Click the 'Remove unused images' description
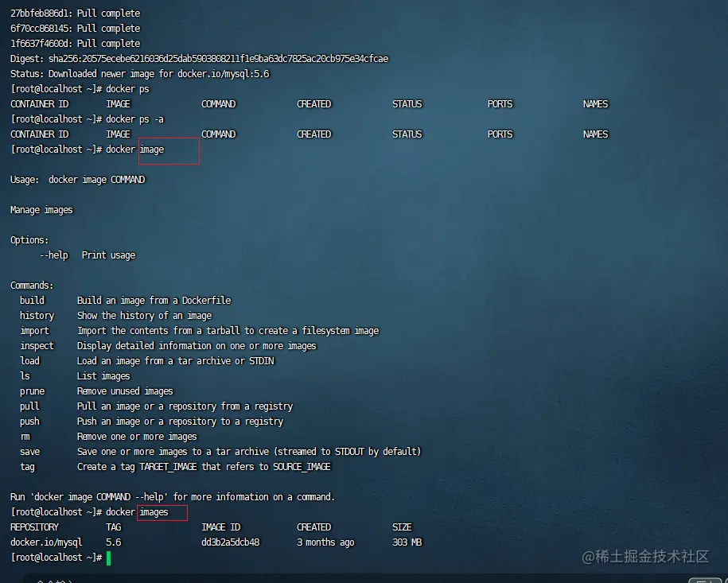Screen dimensions: 728x583 pyautogui.click(x=124, y=391)
